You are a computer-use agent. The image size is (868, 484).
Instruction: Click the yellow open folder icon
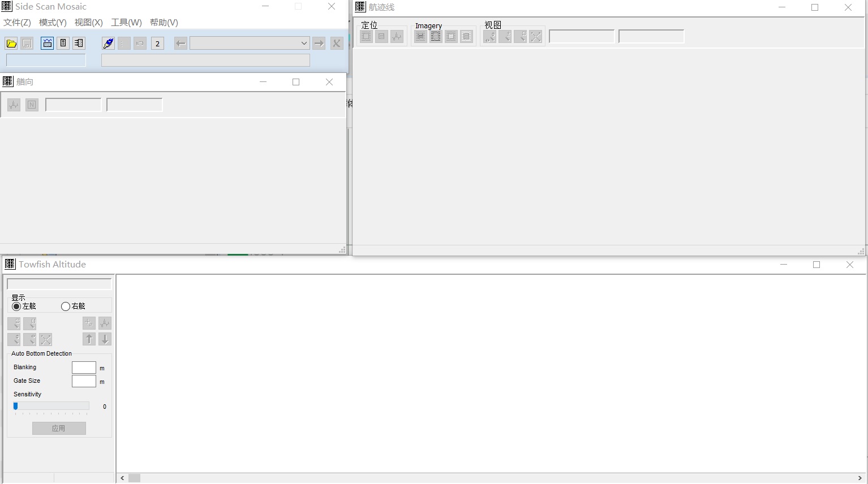pyautogui.click(x=11, y=44)
